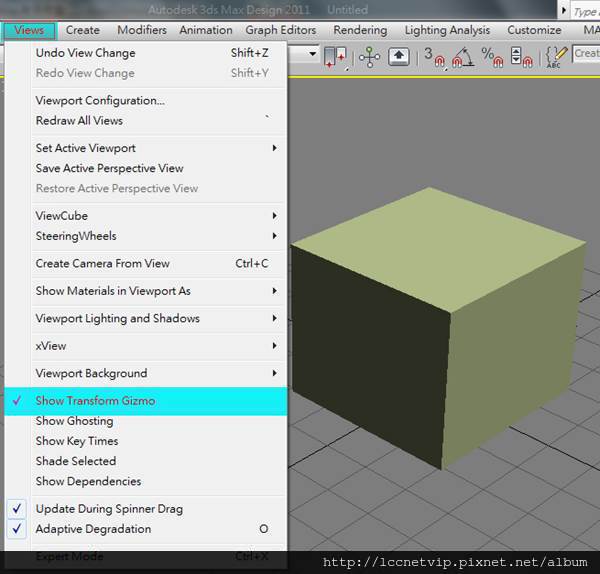This screenshot has height=574, width=600.
Task: Toggle Keyboard Shortcut Override icon
Action: (x=399, y=57)
